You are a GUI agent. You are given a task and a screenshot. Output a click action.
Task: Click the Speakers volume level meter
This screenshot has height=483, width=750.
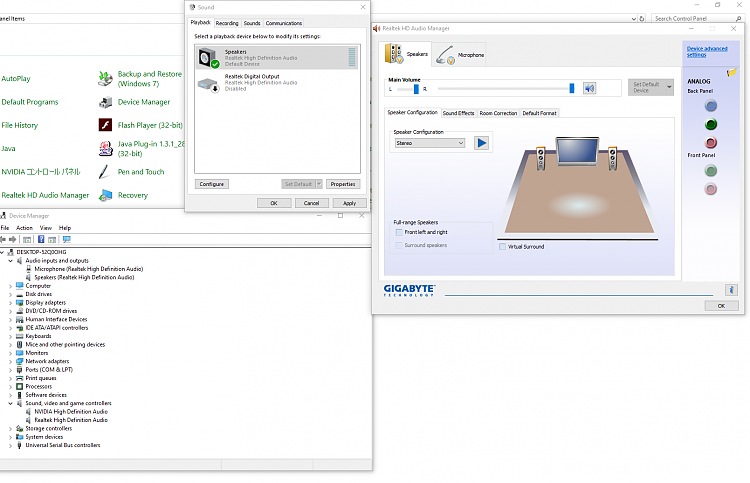[x=352, y=57]
